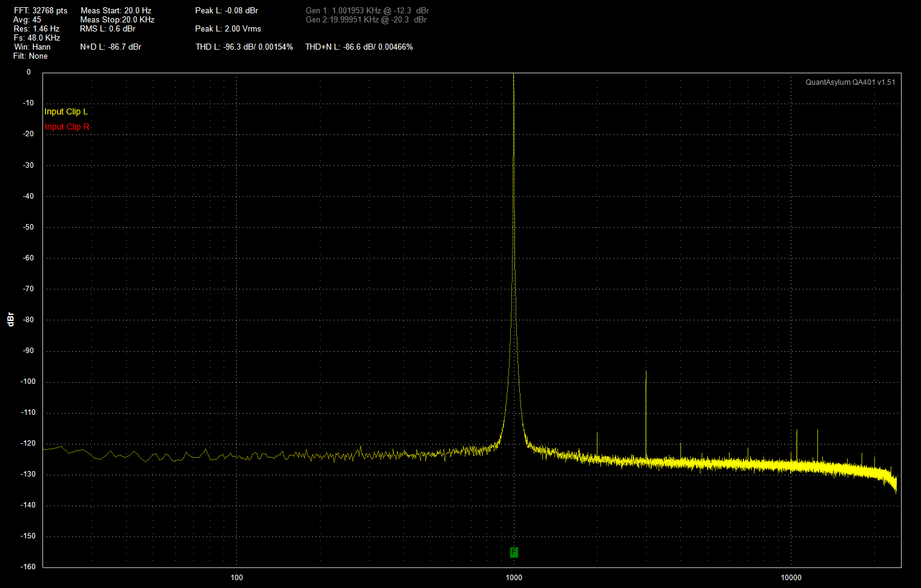Click the 'THD L: -96.3 dB/ 0.00154%' reading
The height and width of the screenshot is (588, 921).
(x=244, y=47)
